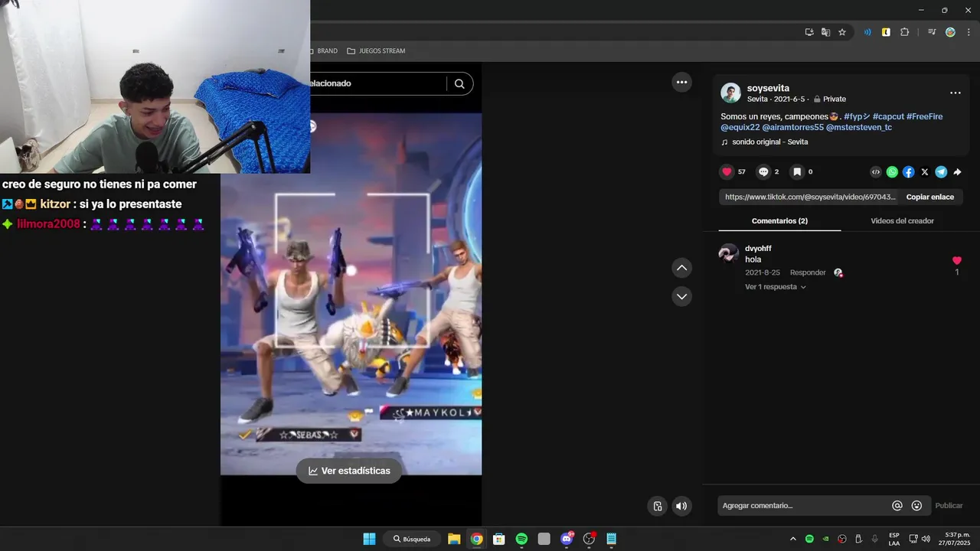
Task: Open File Explorer from taskbar
Action: (454, 539)
